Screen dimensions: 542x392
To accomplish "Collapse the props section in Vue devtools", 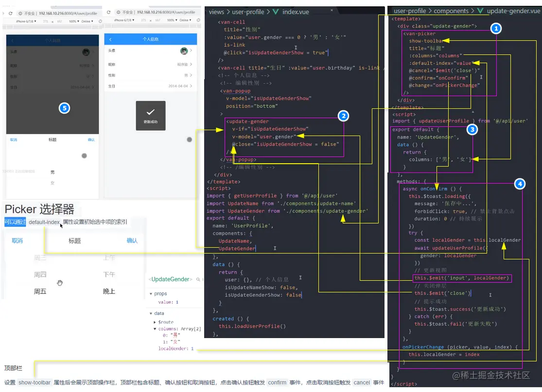I will pos(151,293).
